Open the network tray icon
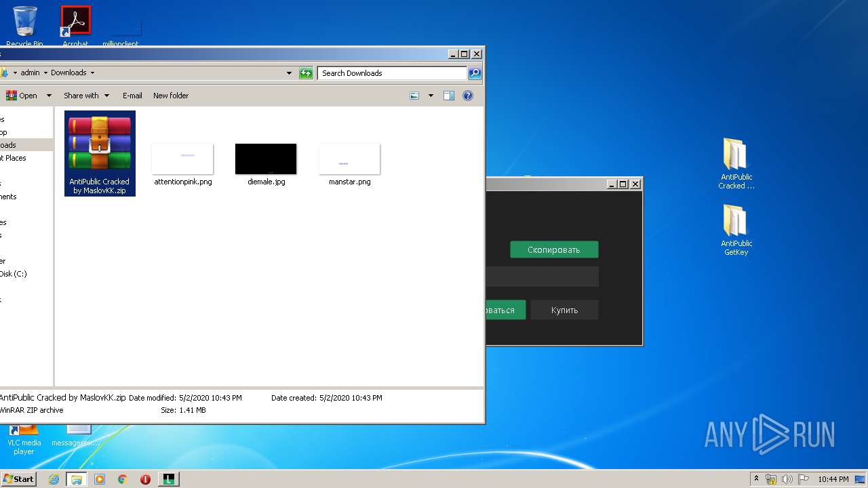The height and width of the screenshot is (488, 868). (771, 479)
